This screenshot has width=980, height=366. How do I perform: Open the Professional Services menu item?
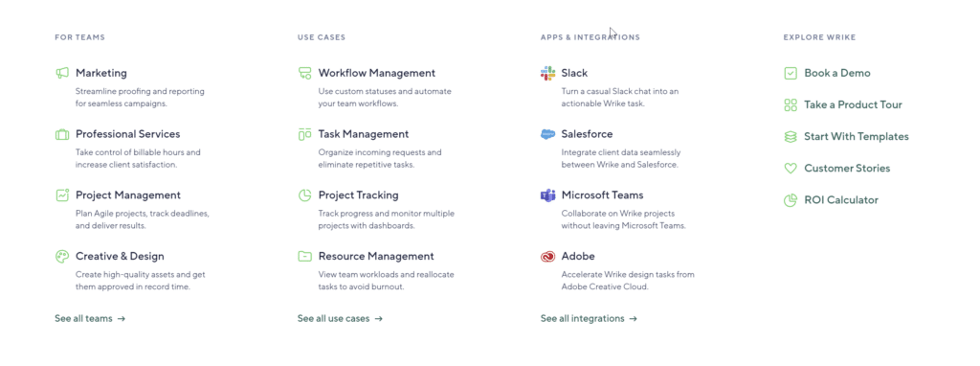pyautogui.click(x=127, y=134)
